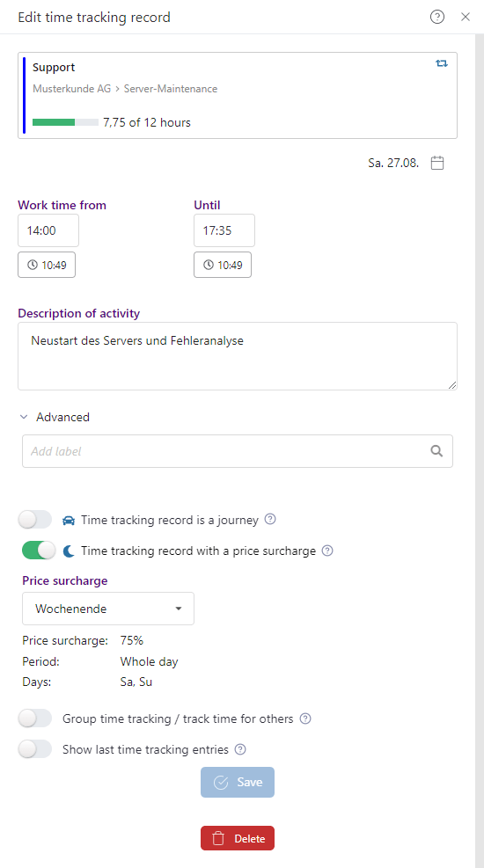Click the swap project arrows icon
The width and height of the screenshot is (484, 868).
(442, 63)
